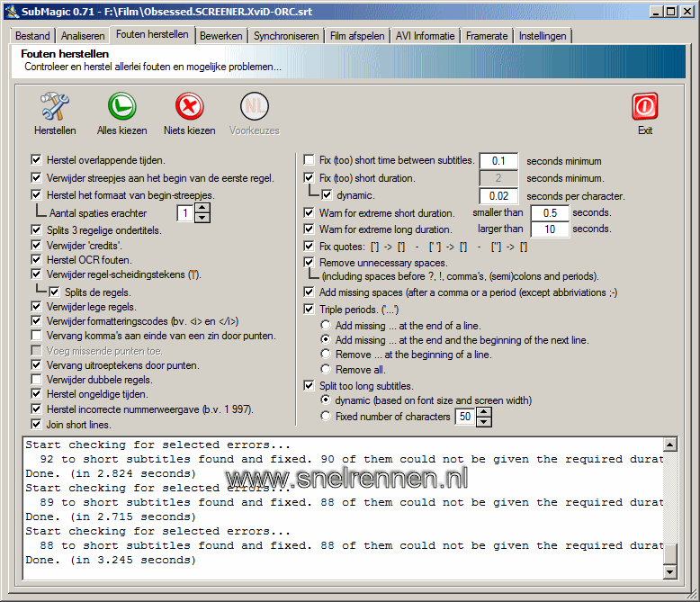Toggle Remove unnecessary spaces checkbox
This screenshot has height=602, width=700.
(309, 262)
